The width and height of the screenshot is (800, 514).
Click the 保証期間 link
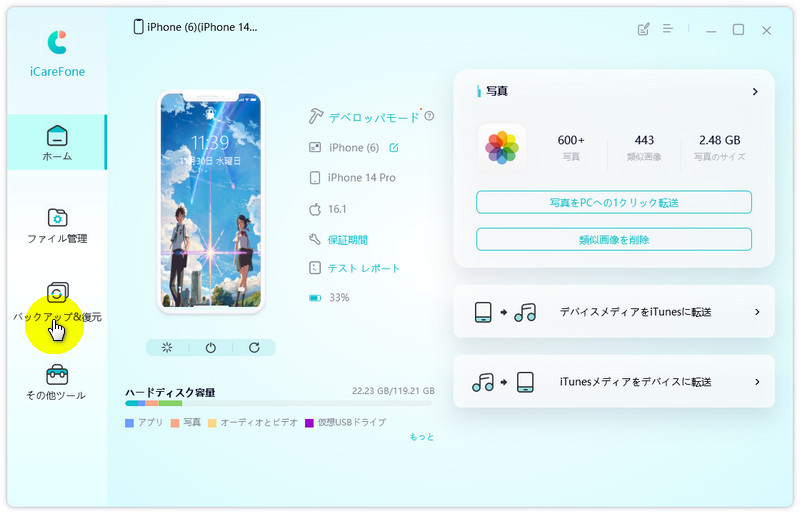click(347, 240)
